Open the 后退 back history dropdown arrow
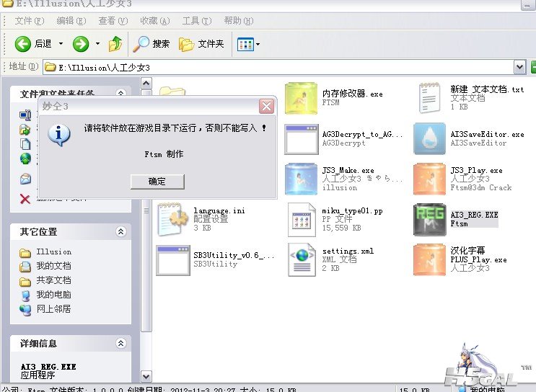Image resolution: width=536 pixels, height=392 pixels. click(x=61, y=44)
